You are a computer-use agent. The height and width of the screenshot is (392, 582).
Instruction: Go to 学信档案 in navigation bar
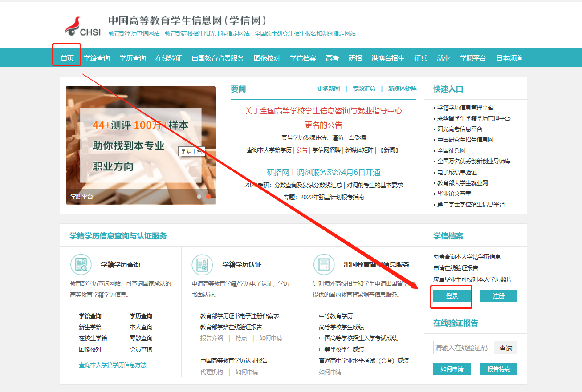point(303,58)
